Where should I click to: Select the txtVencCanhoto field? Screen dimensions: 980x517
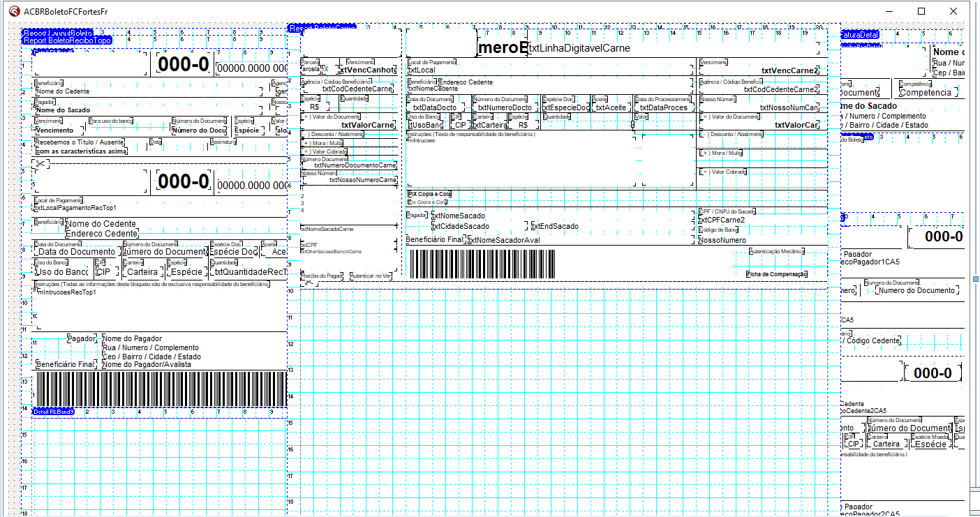368,70
